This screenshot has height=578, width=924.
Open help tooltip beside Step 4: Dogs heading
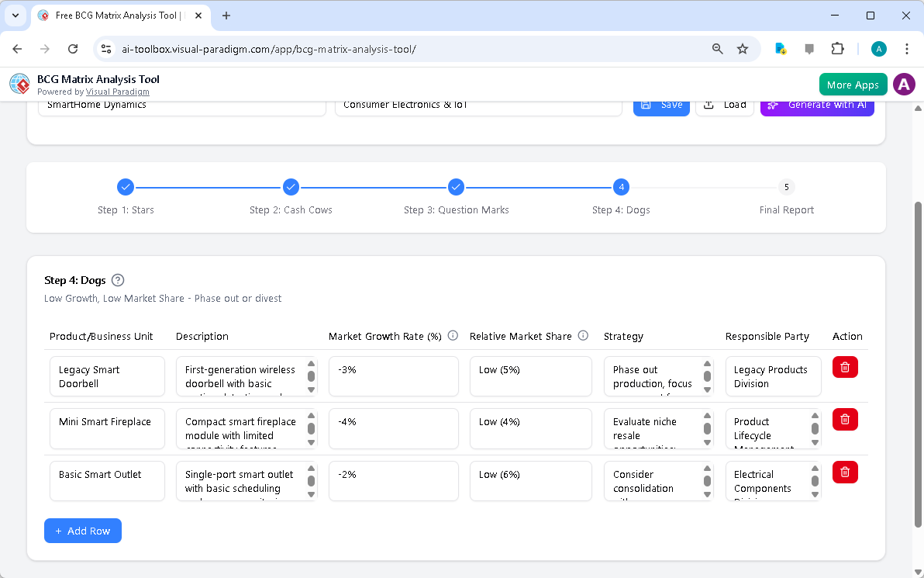click(117, 280)
